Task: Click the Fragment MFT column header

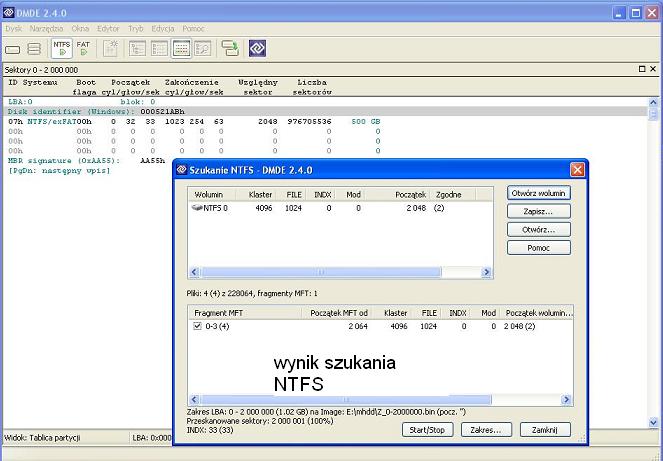Action: [x=245, y=313]
